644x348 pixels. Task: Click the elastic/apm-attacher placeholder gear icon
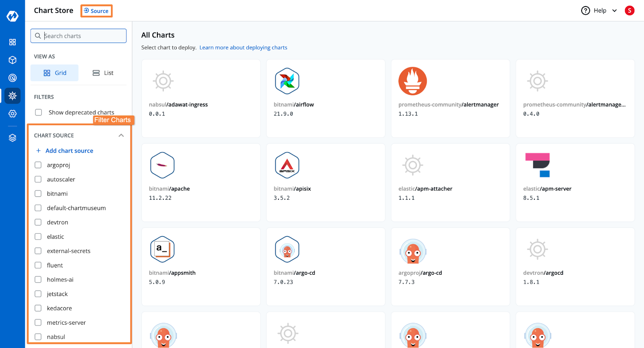pyautogui.click(x=413, y=165)
